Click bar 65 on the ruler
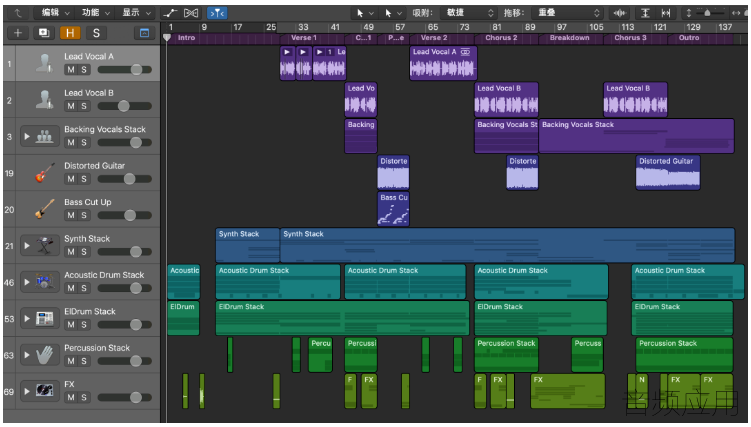Screen dimensions: 751x427 click(432, 27)
